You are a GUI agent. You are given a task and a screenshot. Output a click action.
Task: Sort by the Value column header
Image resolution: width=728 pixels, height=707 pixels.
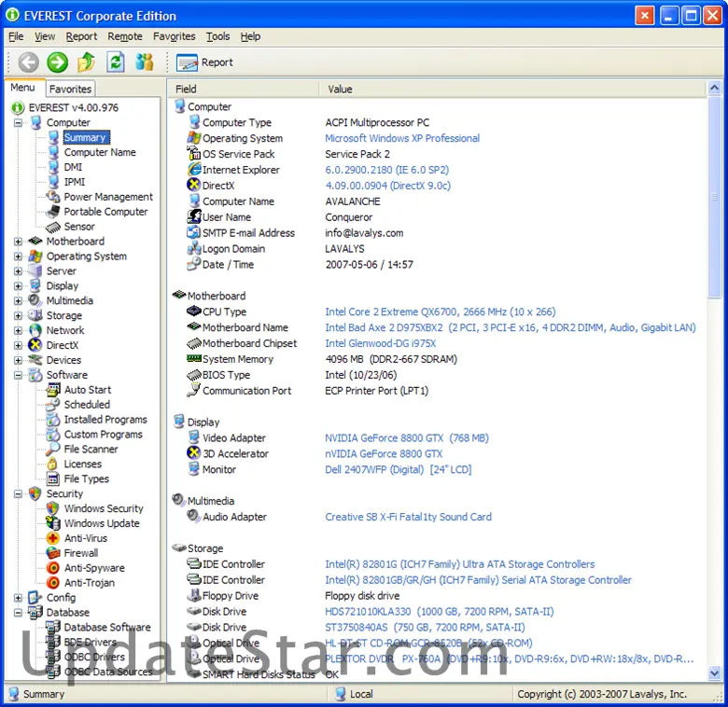coord(512,89)
